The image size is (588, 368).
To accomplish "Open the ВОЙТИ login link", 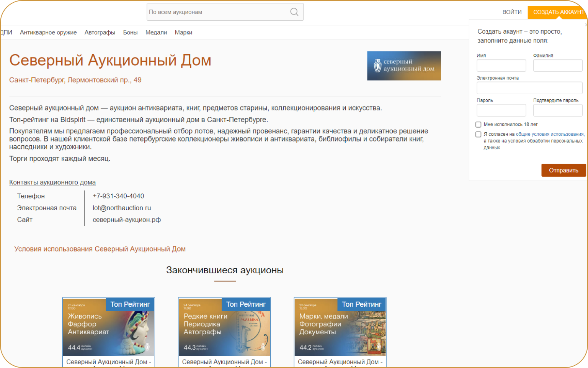I will 512,12.
